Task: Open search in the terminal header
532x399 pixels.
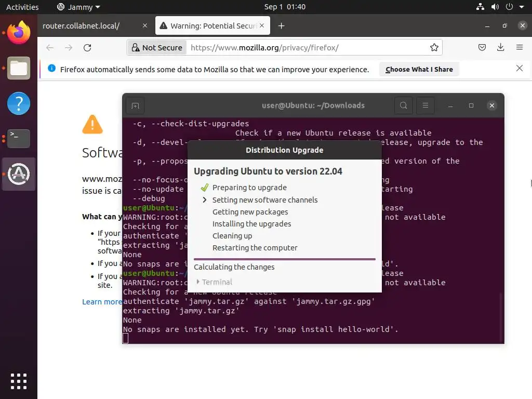Action: 403,105
